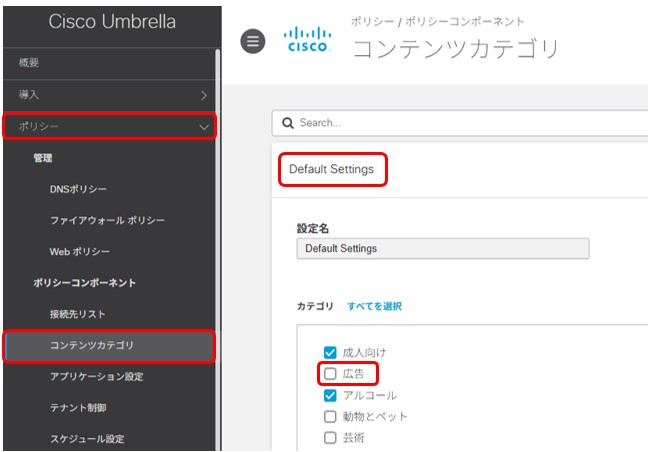Screen dimensions: 663x452
Task: Expand the 導入 menu chevron
Action: pos(204,95)
